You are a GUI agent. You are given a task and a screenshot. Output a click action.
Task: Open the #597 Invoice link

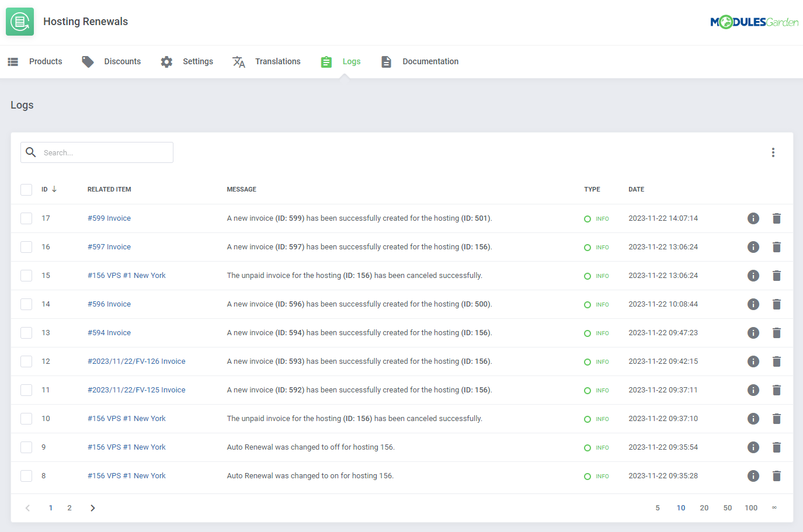[109, 247]
